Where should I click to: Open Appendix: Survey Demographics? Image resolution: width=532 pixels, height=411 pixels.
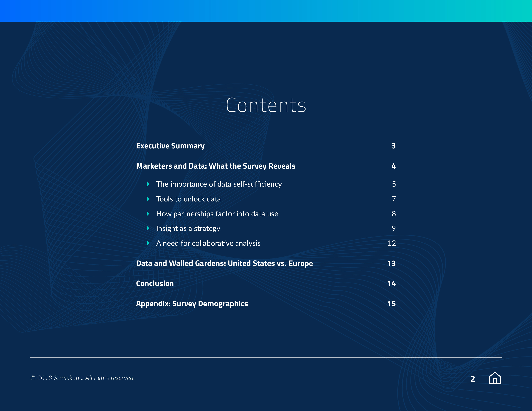(x=192, y=304)
